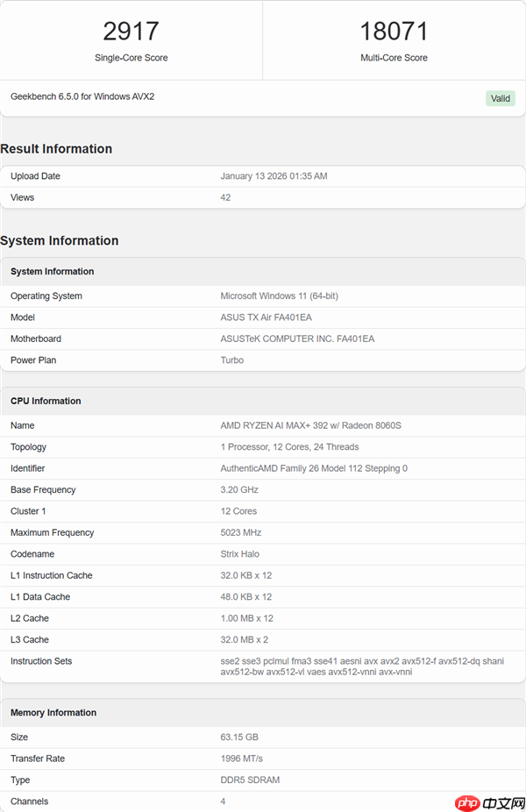Screen dimensions: 526x812
Task: Click the Instruction Sets list text
Action: pyautogui.click(x=362, y=666)
